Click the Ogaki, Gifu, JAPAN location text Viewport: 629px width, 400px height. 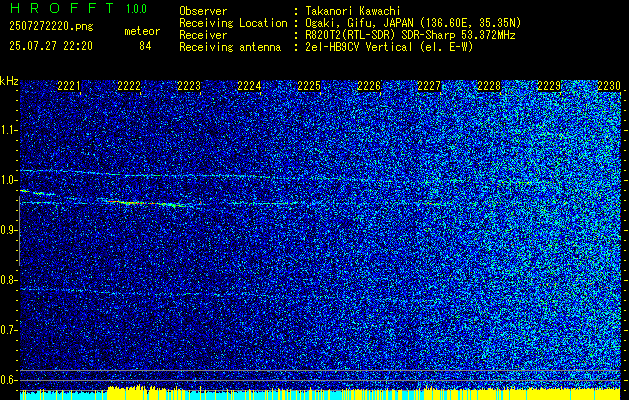(413, 23)
